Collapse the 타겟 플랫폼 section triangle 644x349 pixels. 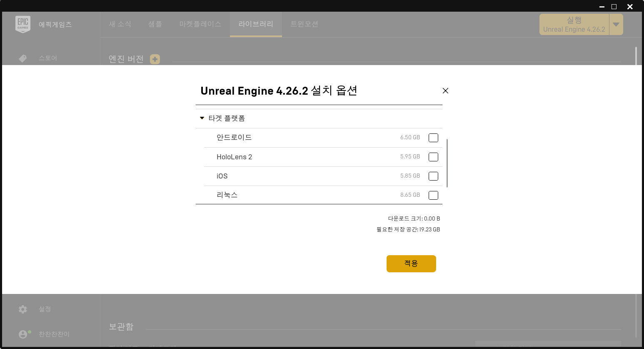tap(202, 118)
